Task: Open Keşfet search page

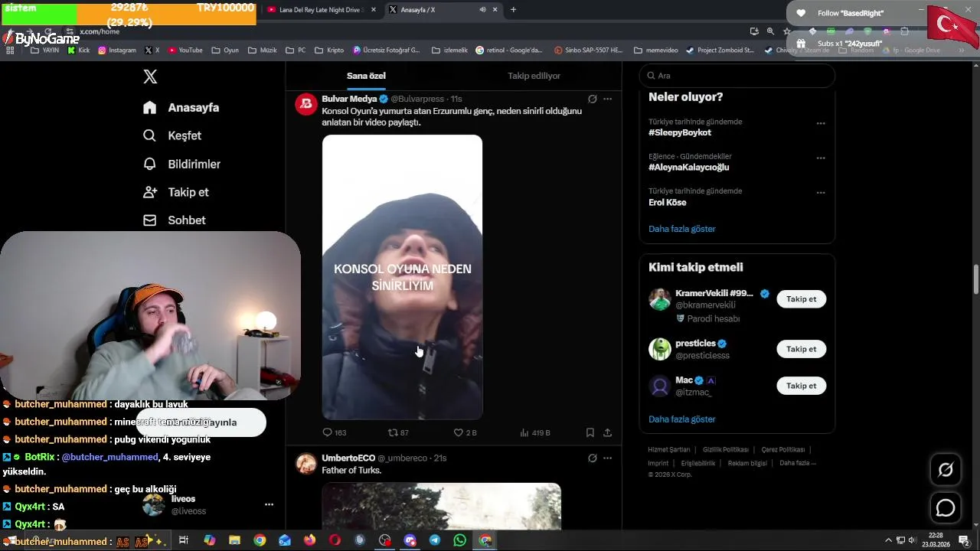Action: [172, 135]
